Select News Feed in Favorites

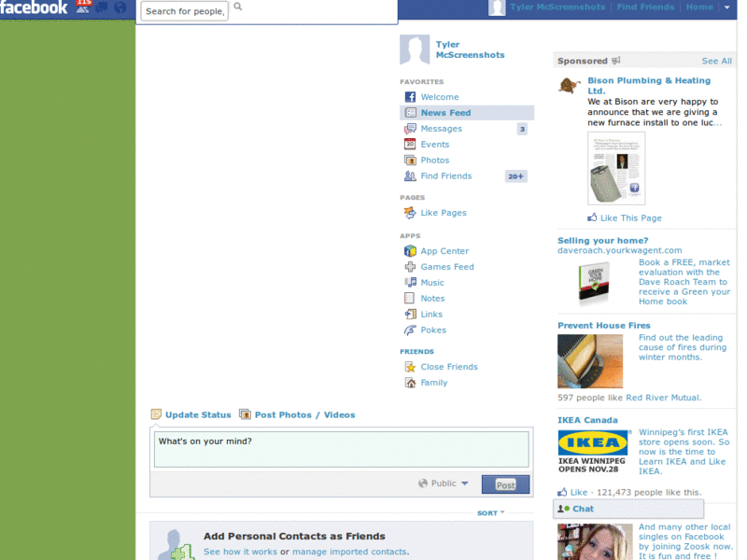[x=467, y=113]
